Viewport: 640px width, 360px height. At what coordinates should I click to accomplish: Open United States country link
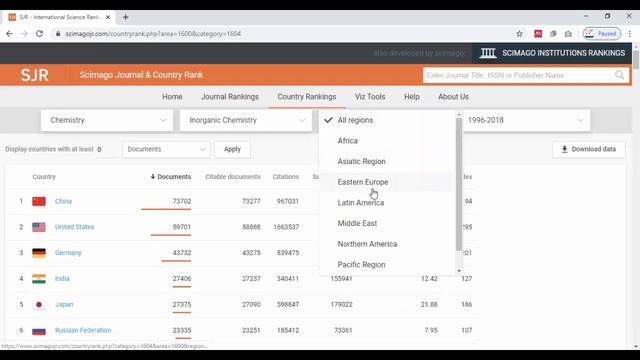[74, 227]
